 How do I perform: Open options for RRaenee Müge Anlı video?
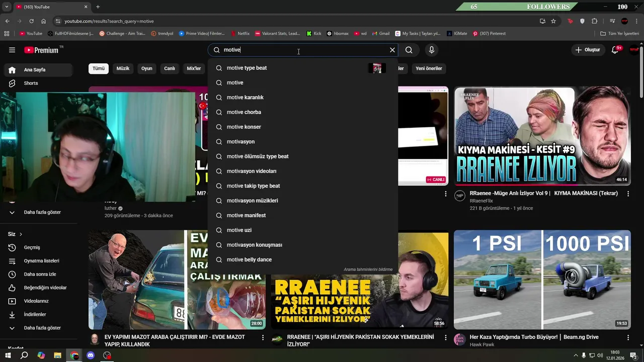point(628,194)
